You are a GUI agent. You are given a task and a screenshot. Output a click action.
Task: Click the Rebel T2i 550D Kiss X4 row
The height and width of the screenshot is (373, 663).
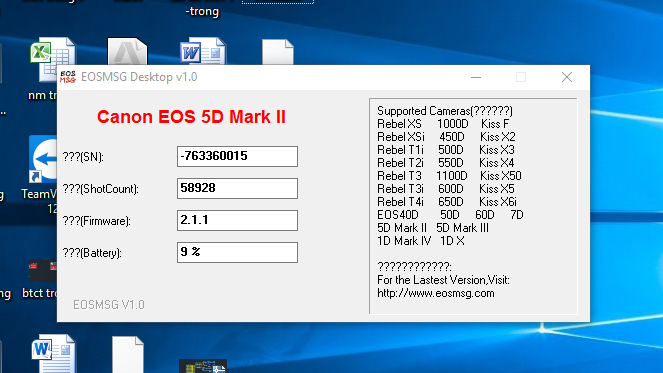pyautogui.click(x=446, y=163)
